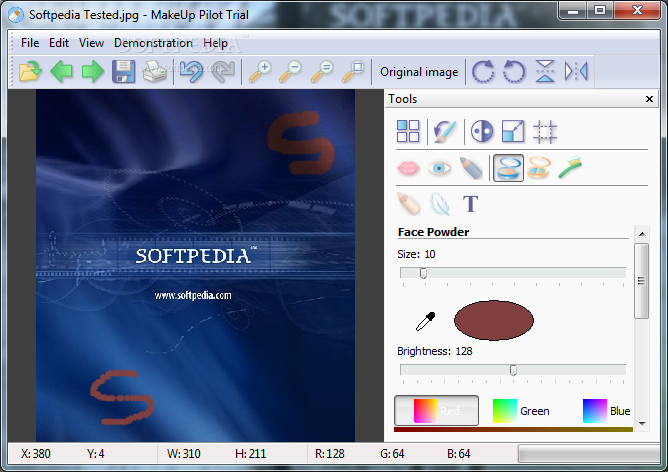This screenshot has width=668, height=472.
Task: Click the Open file folder icon
Action: 30,71
